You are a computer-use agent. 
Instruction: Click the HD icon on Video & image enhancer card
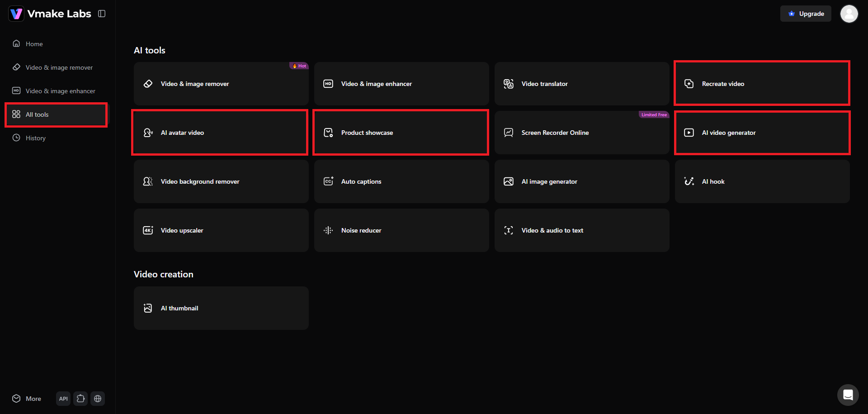tap(328, 84)
